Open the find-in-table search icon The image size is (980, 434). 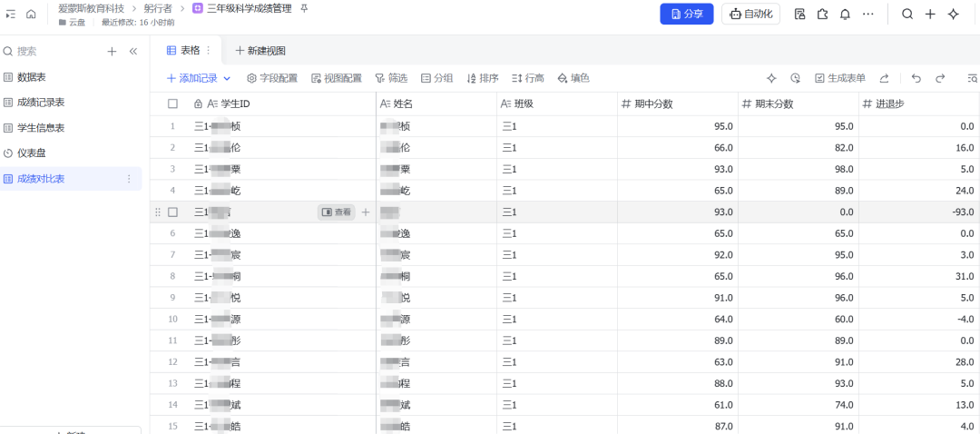(x=972, y=78)
